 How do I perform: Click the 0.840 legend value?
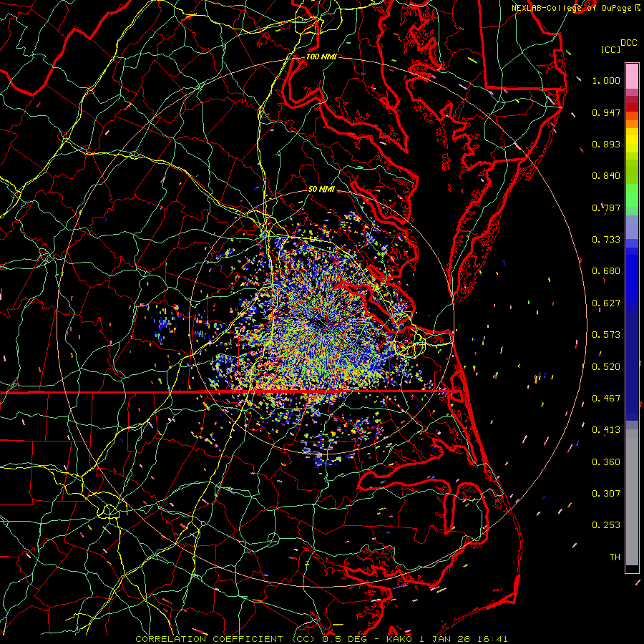point(606,176)
